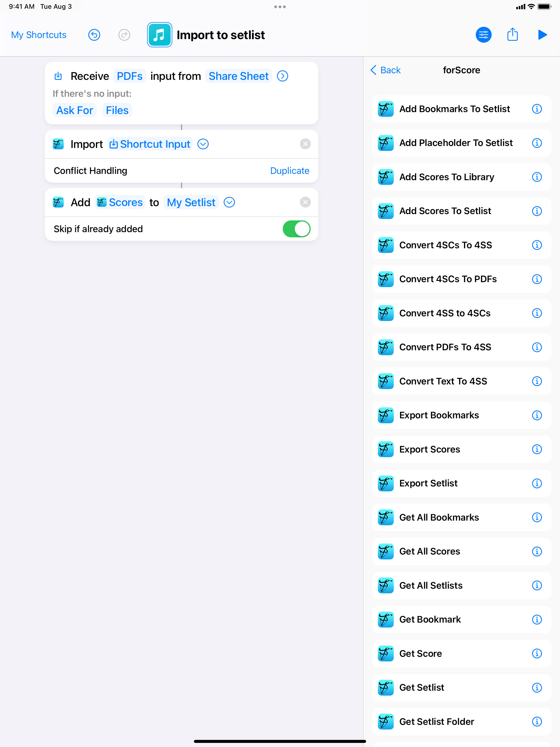Screen dimensions: 560x747
Task: Tap the Scores variable token
Action: (120, 202)
